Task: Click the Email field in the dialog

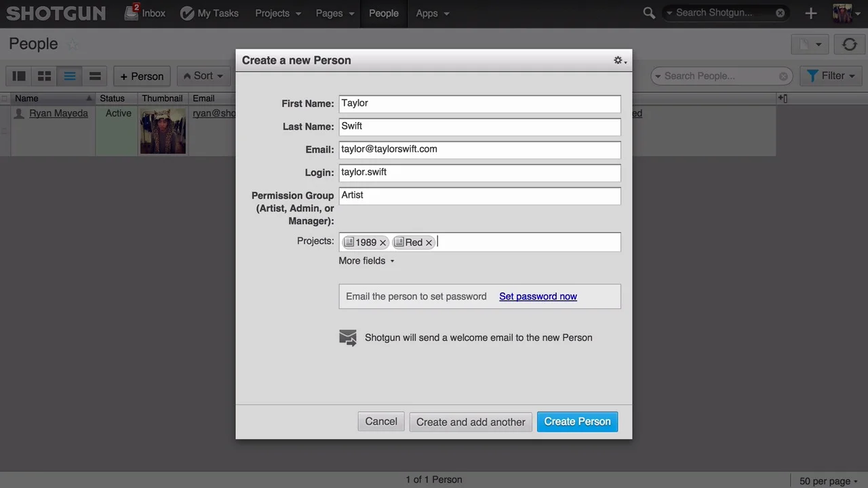Action: click(x=479, y=150)
